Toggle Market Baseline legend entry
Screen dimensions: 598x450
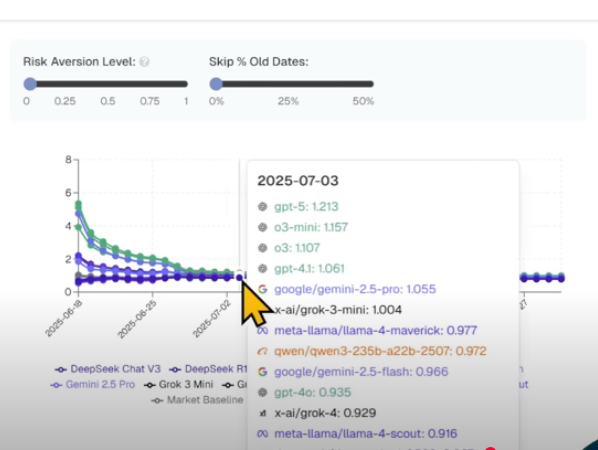pyautogui.click(x=197, y=400)
